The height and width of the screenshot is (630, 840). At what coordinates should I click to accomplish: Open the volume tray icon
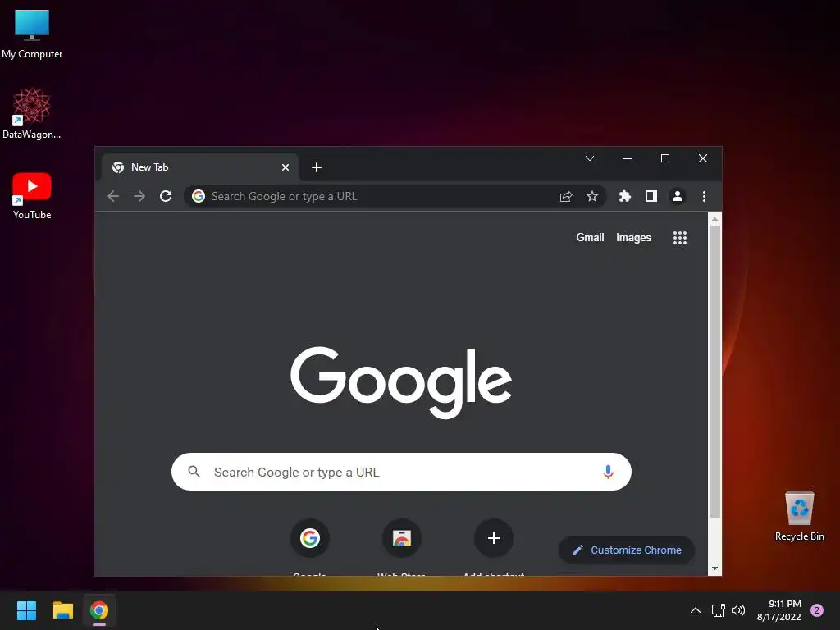738,610
